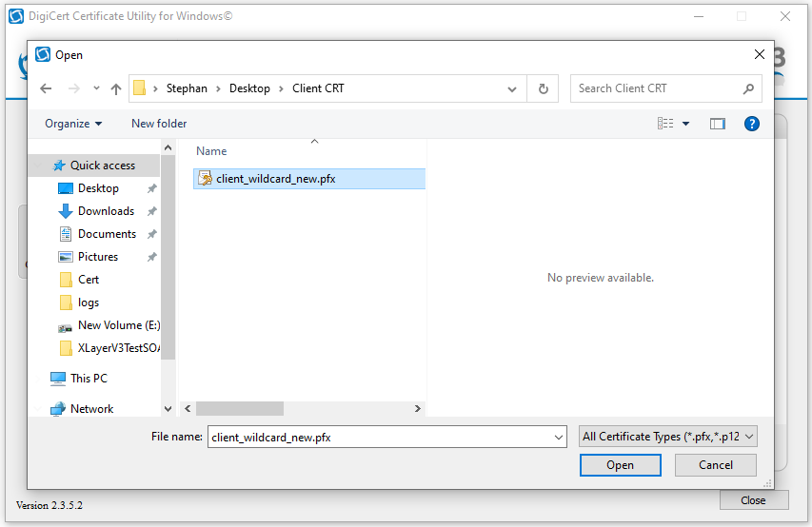The height and width of the screenshot is (527, 812).
Task: Click the Desktop monitor icon
Action: click(66, 188)
